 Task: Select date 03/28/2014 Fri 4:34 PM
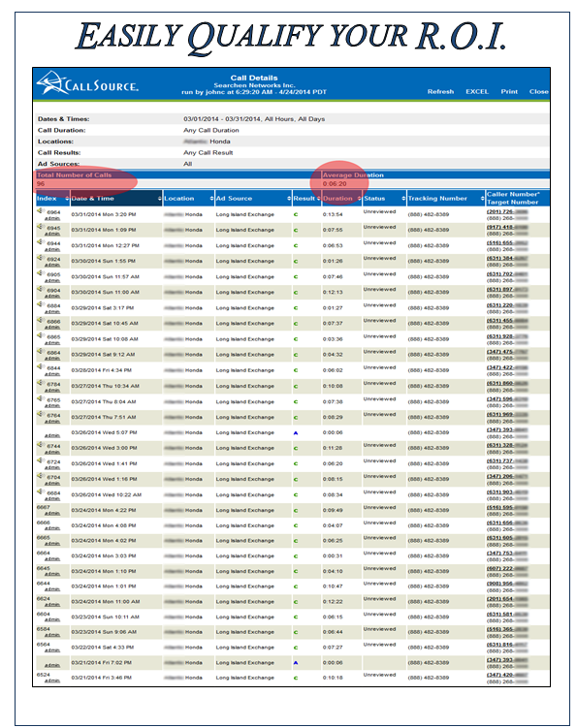coord(101,370)
